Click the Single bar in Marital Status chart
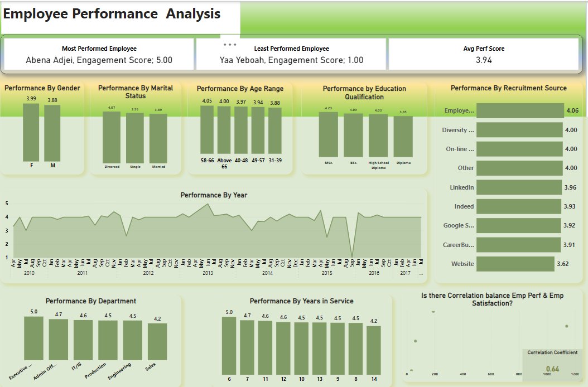This screenshot has height=387, width=588. click(x=135, y=138)
